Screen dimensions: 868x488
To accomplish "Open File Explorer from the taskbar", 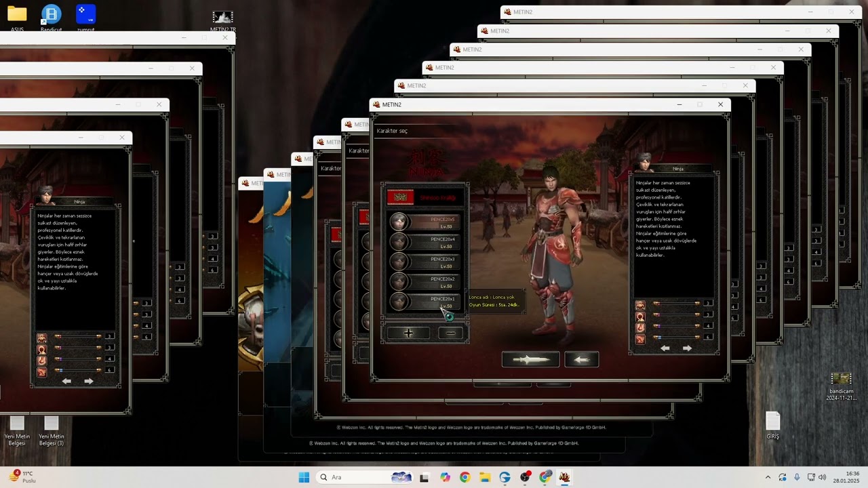I will coord(485,477).
